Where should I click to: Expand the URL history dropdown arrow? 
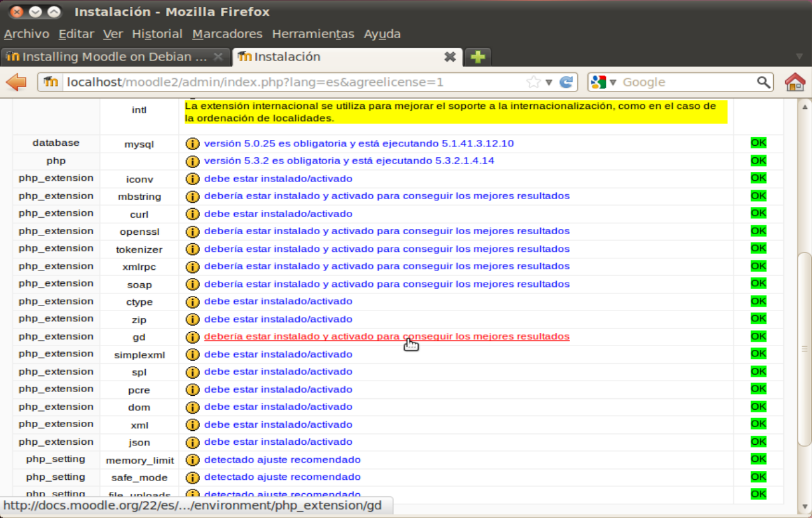[x=549, y=82]
